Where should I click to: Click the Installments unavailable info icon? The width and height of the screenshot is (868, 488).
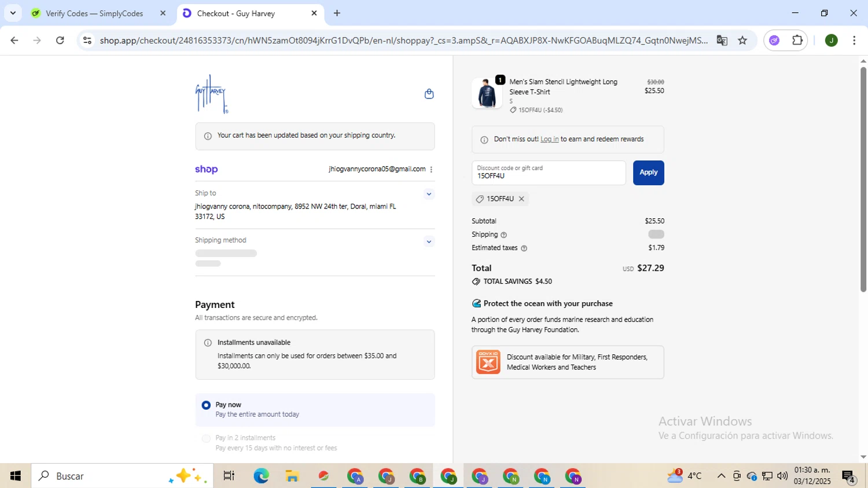[208, 343]
